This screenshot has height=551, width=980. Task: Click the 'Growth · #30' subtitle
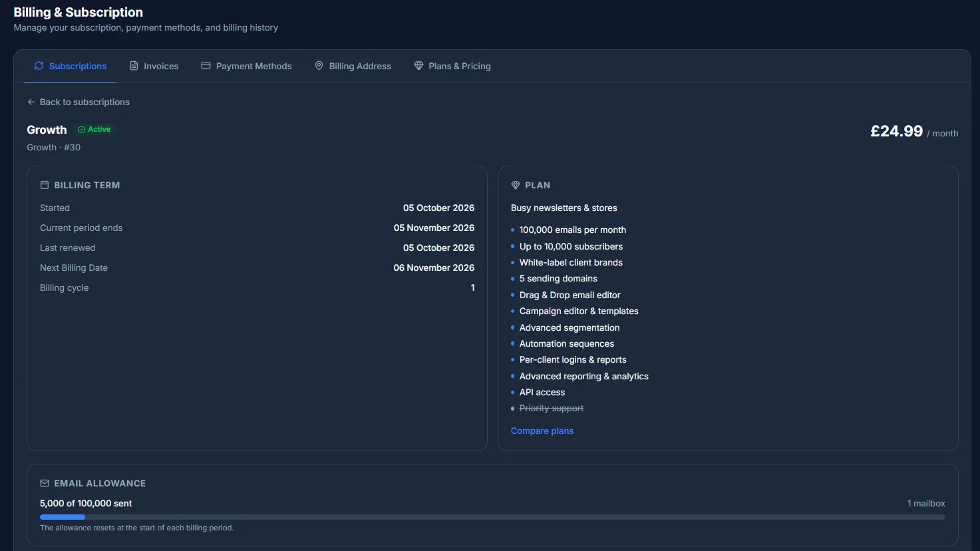click(53, 147)
